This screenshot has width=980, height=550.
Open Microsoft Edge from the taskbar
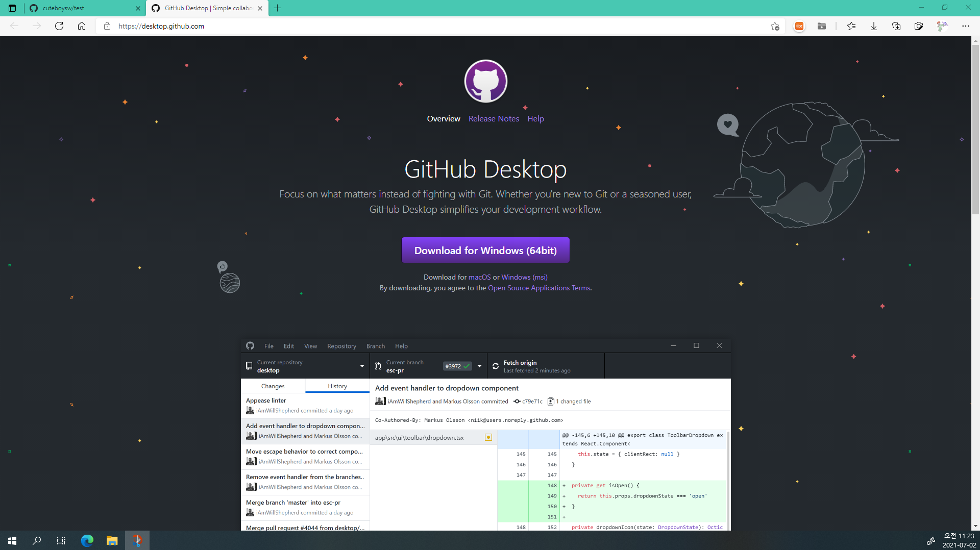pyautogui.click(x=87, y=540)
